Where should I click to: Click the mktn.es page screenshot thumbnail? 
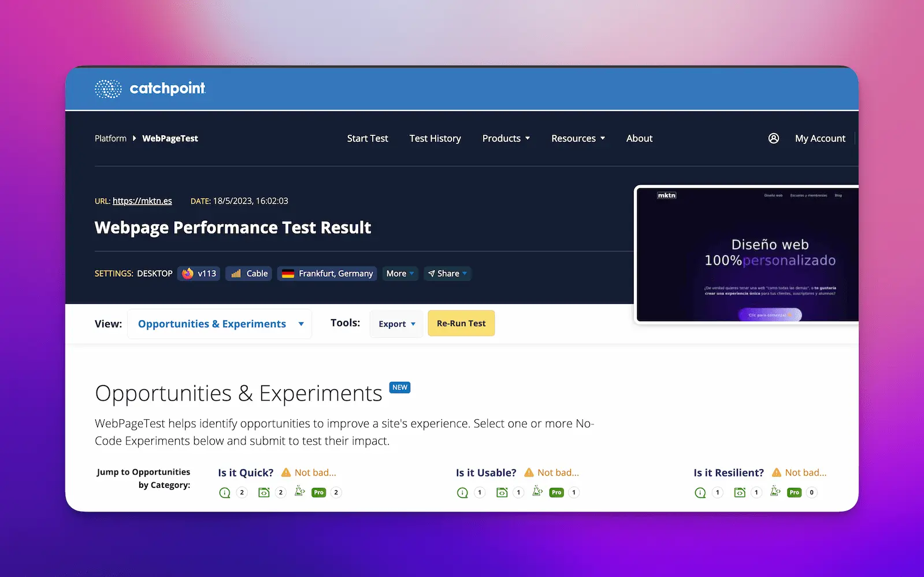click(747, 254)
